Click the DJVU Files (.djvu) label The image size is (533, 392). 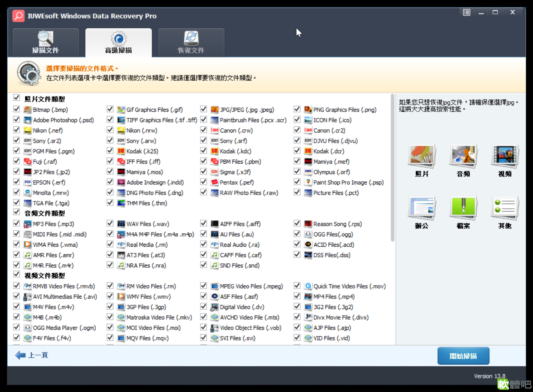(336, 141)
